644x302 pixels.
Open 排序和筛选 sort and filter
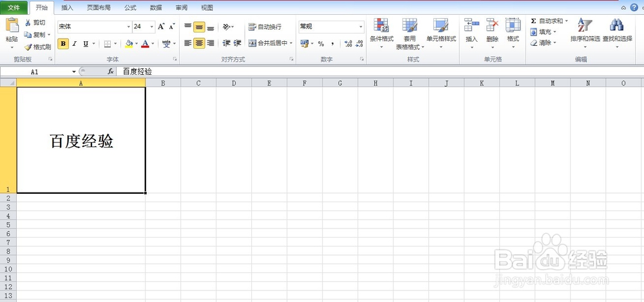tap(585, 33)
